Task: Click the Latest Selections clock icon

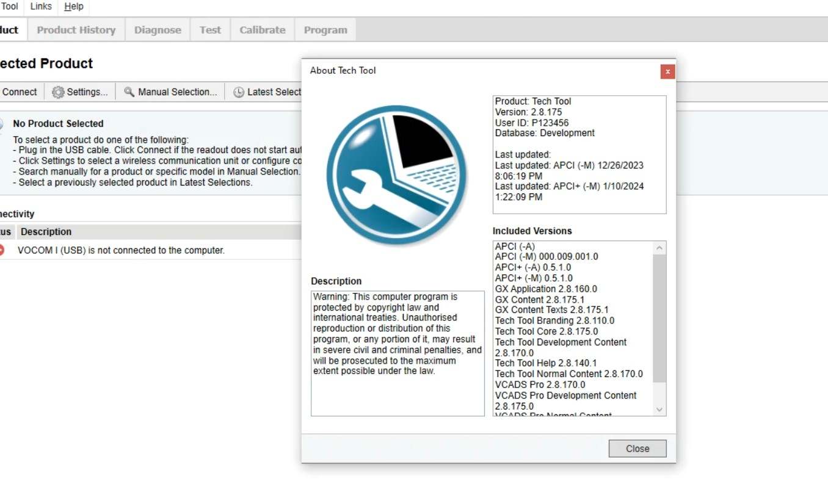Action: [239, 92]
